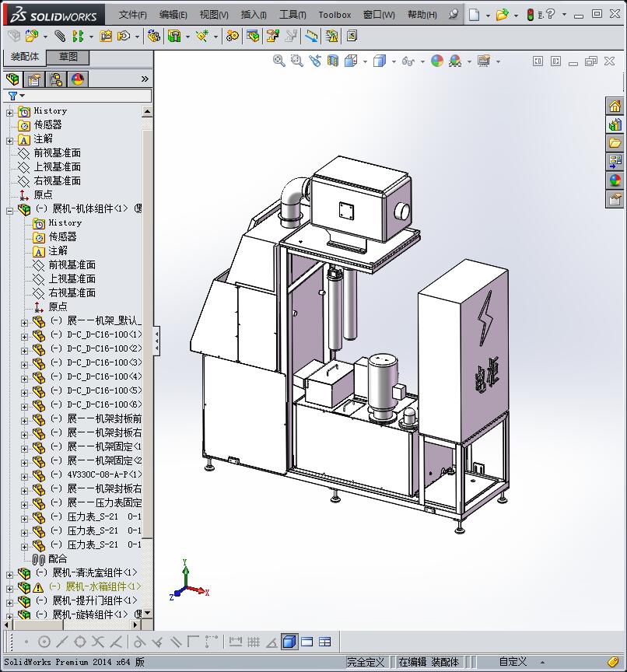Expand the History node at tree top

tap(10, 113)
